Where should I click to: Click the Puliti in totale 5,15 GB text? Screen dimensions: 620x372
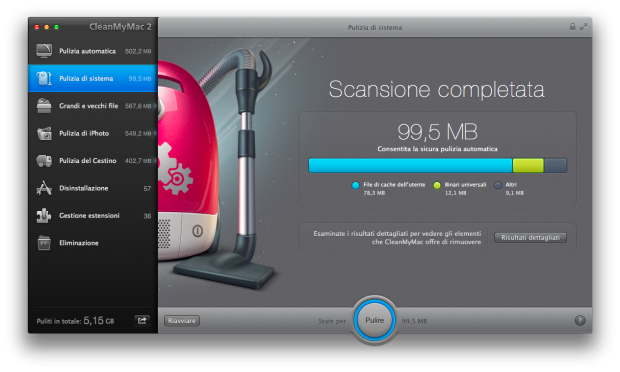coord(75,321)
